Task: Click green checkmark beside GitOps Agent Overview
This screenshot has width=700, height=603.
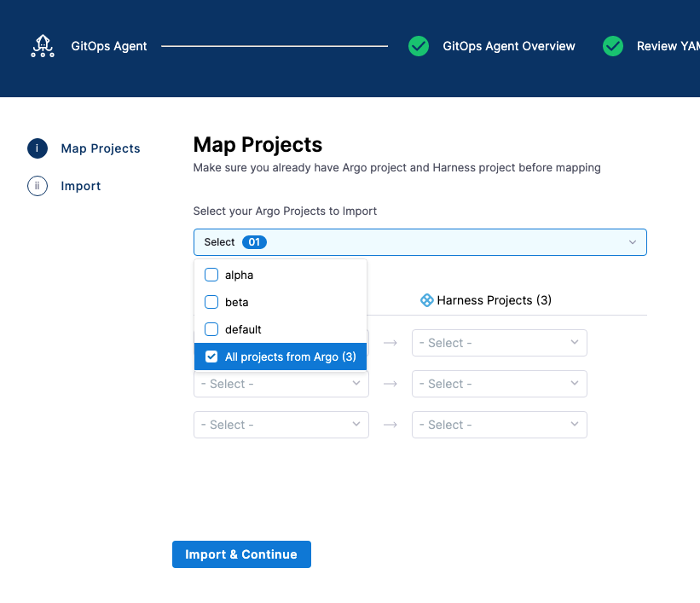Action: [x=419, y=46]
